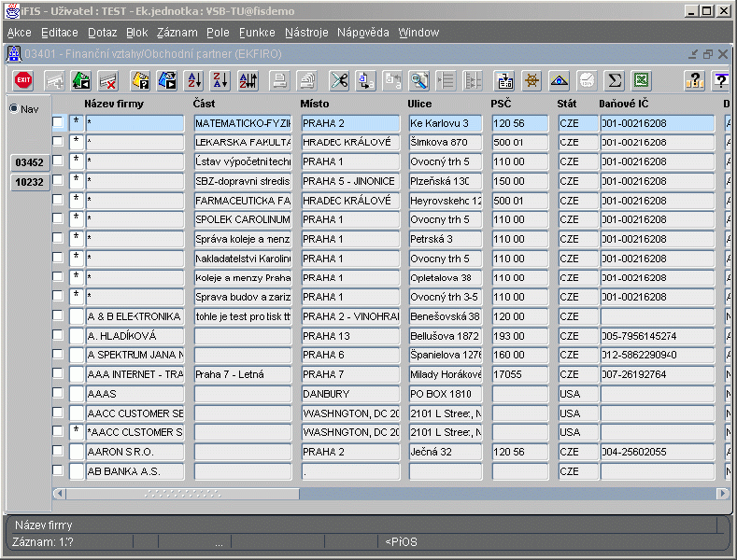
Task: Sort descending with the Z-A icon
Action: coord(220,80)
